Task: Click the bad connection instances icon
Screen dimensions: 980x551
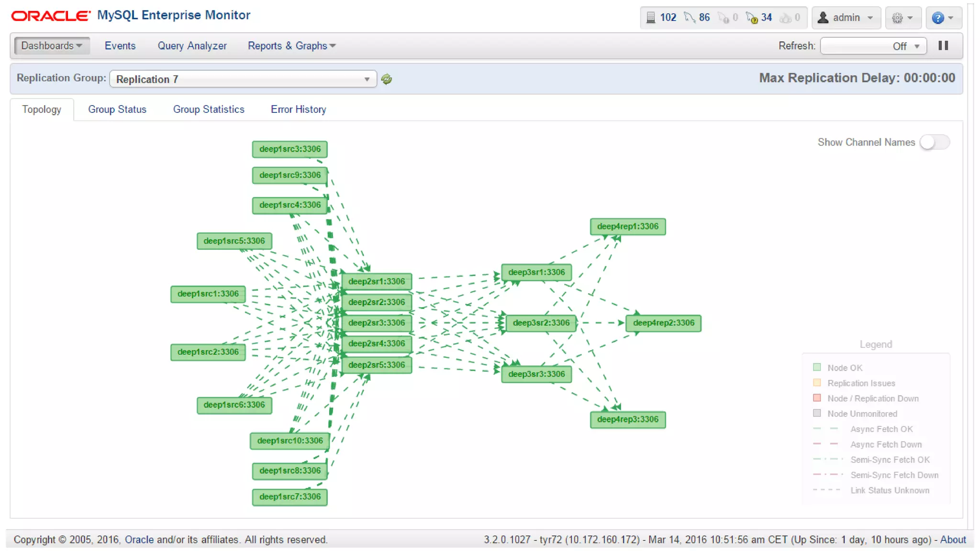Action: (x=724, y=18)
